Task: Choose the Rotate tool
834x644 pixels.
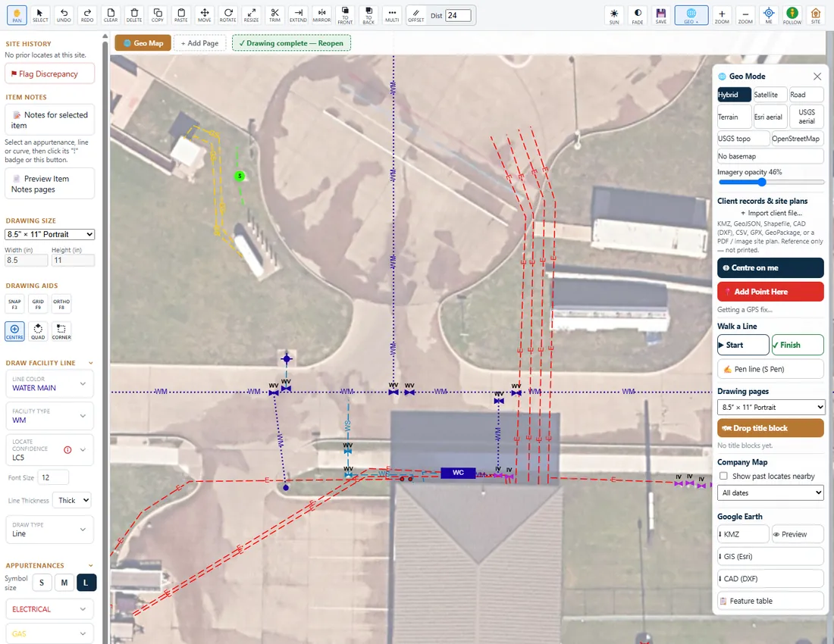Action: [x=227, y=15]
